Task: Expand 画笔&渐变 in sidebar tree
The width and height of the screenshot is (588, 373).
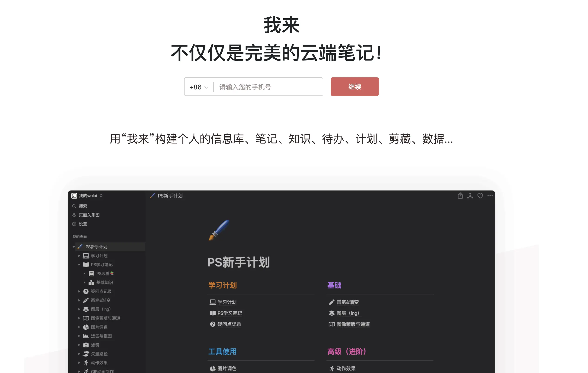Action: click(x=79, y=300)
